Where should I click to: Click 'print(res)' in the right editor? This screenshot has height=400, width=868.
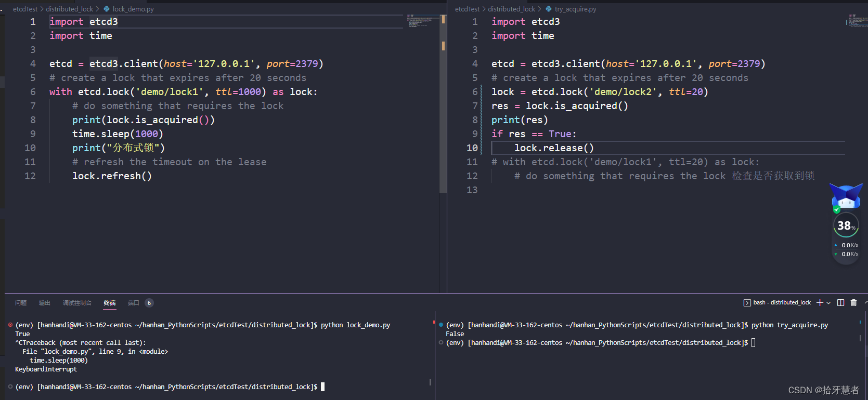point(520,120)
